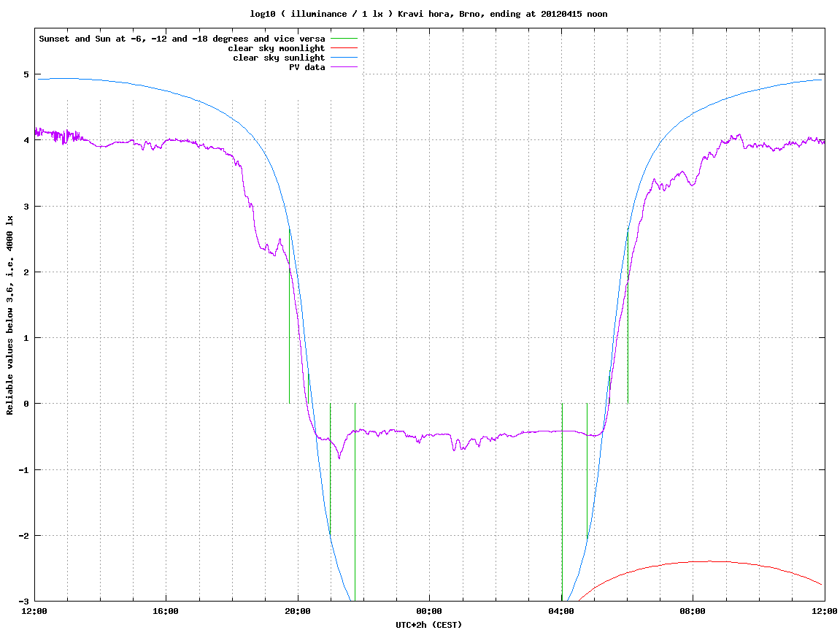
Task: Click the 'PV data' legend label
Action: tap(307, 67)
